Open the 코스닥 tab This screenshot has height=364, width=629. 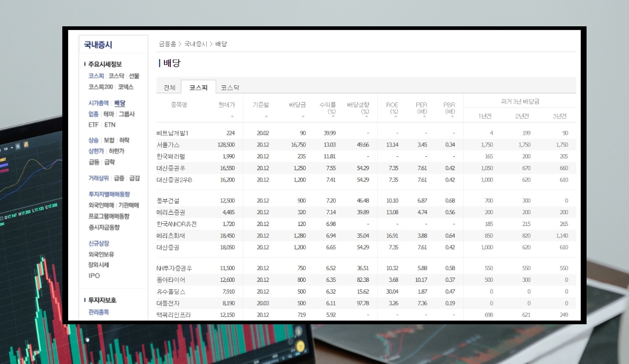coord(230,88)
